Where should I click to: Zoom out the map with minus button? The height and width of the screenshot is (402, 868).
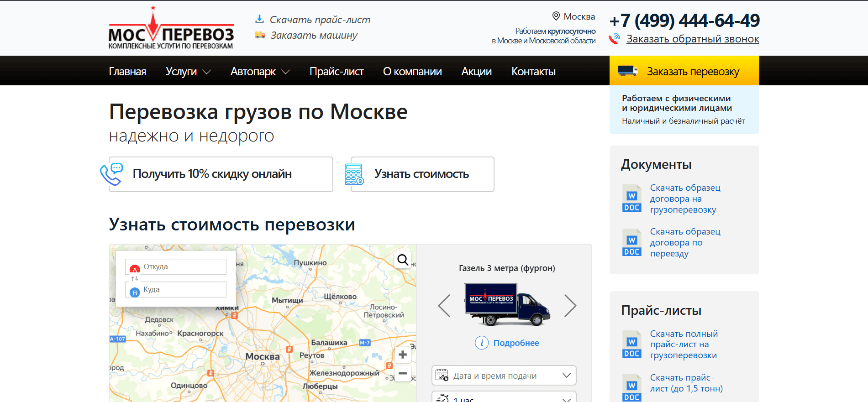point(402,373)
